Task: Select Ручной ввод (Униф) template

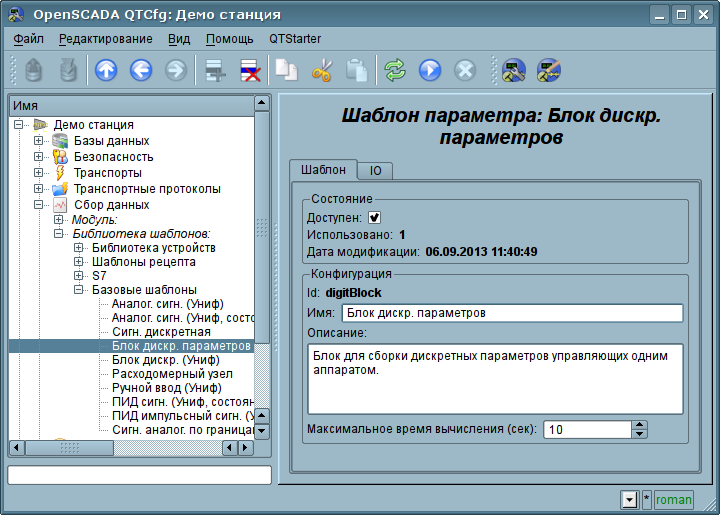Action: pos(167,388)
